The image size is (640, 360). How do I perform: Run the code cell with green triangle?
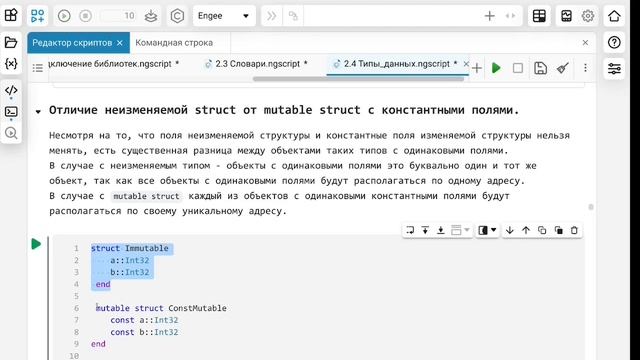[x=36, y=244]
